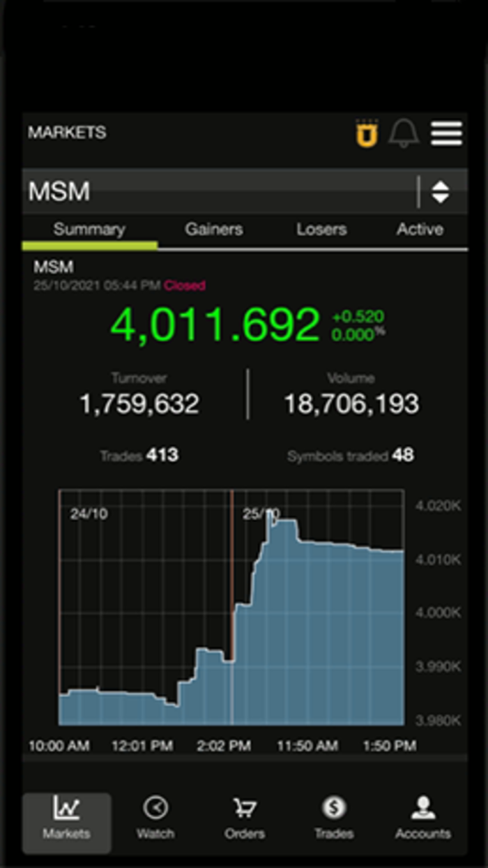This screenshot has width=488, height=868.
Task: Select the MARKETS header title
Action: click(x=67, y=133)
